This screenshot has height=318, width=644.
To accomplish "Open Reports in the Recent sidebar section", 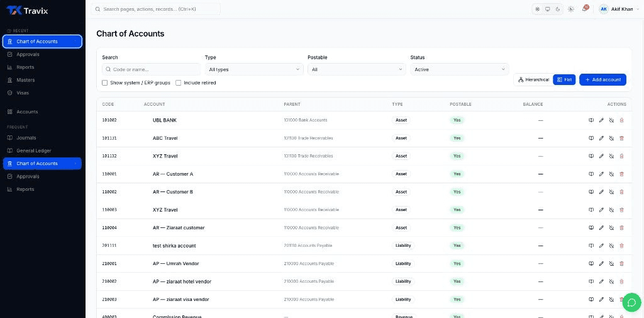I will [42, 67].
